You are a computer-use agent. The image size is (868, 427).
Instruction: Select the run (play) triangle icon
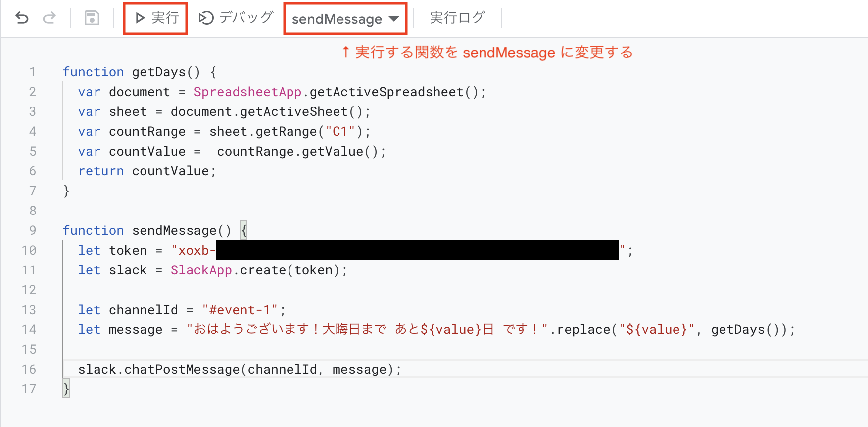(139, 17)
